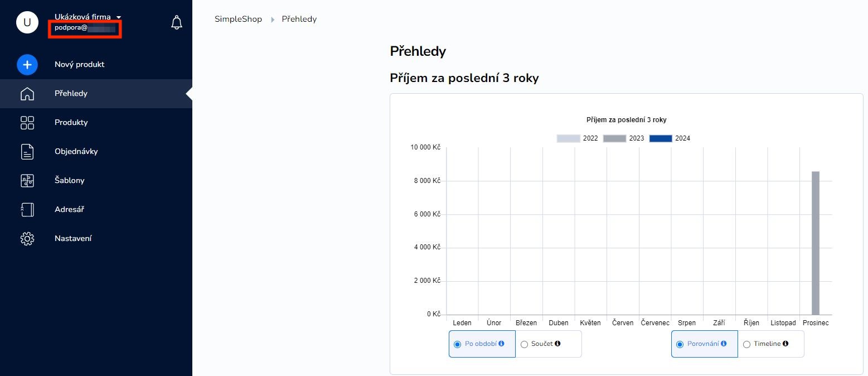Open the Produkty menu item

71,123
